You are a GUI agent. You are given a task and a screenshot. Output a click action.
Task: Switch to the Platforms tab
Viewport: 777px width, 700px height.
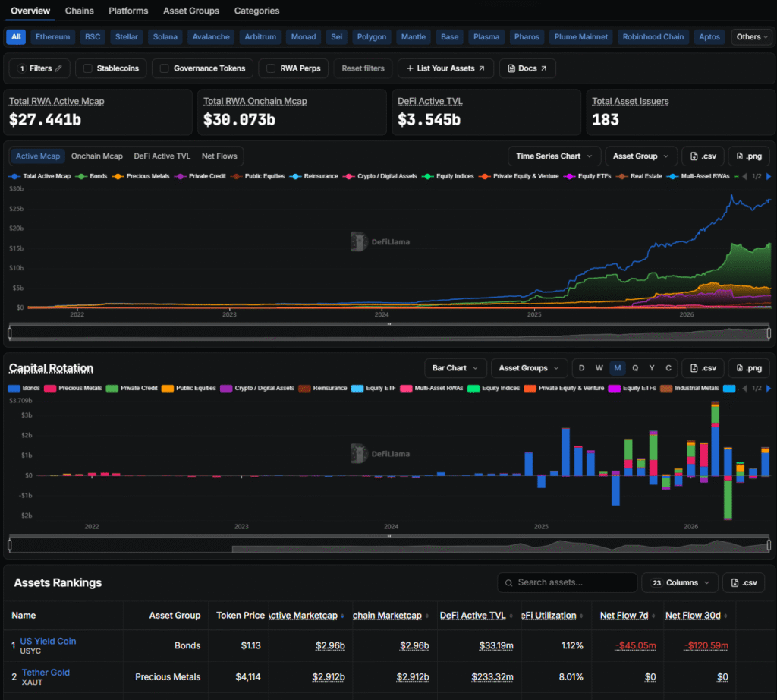(x=128, y=11)
